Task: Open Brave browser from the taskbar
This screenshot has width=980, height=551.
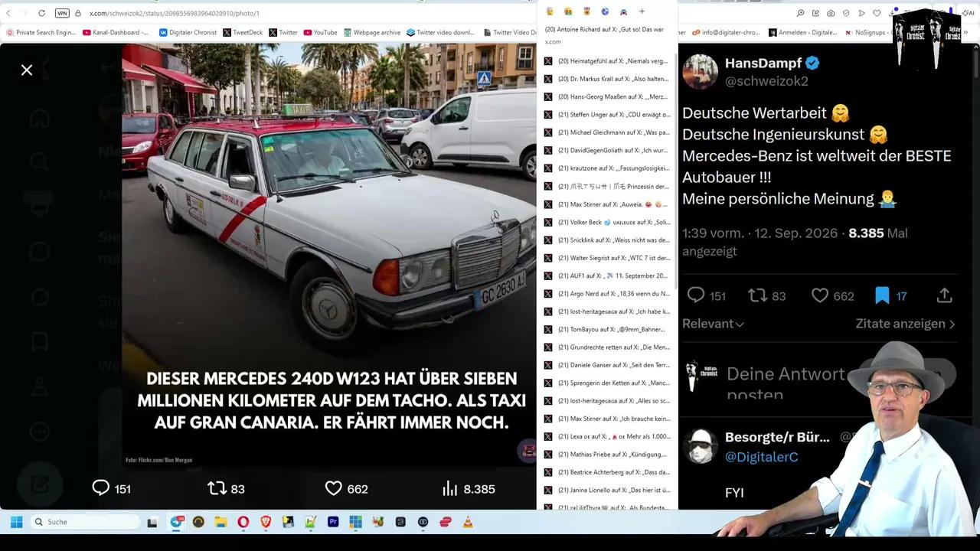Action: [x=266, y=522]
